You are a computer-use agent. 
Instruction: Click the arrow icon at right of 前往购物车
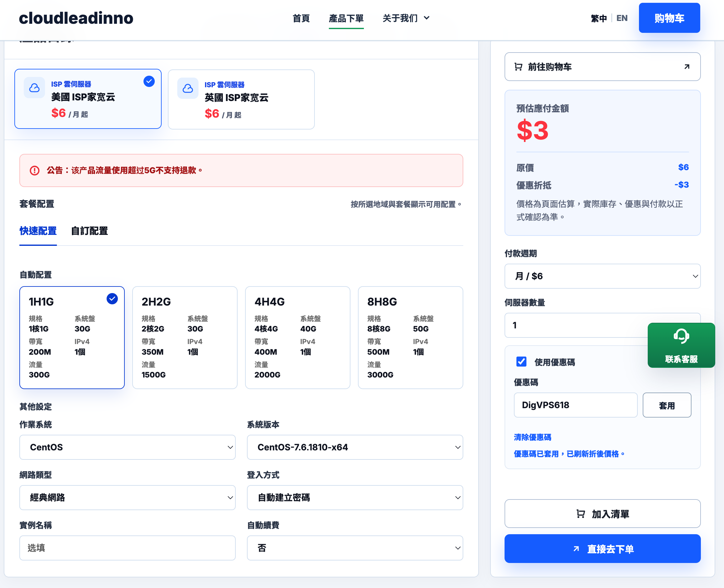(x=687, y=67)
